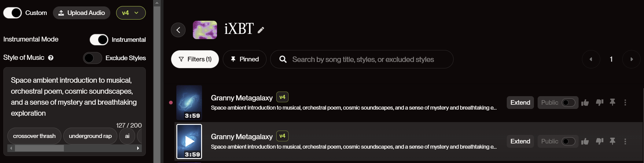
Task: Open more options for the second track
Action: pyautogui.click(x=625, y=141)
